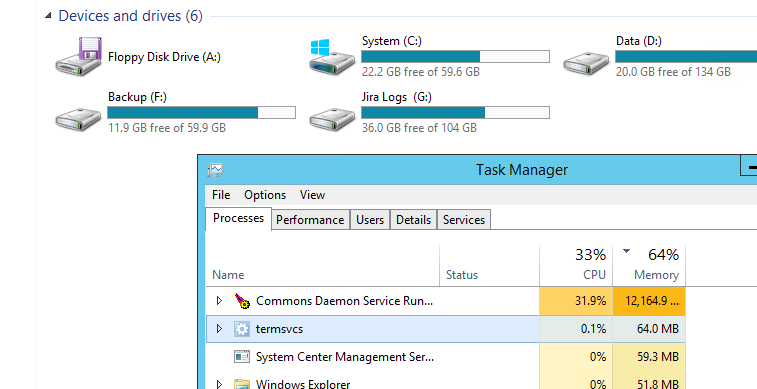Click the System (C:) usage bar
The height and width of the screenshot is (389, 757).
(455, 56)
